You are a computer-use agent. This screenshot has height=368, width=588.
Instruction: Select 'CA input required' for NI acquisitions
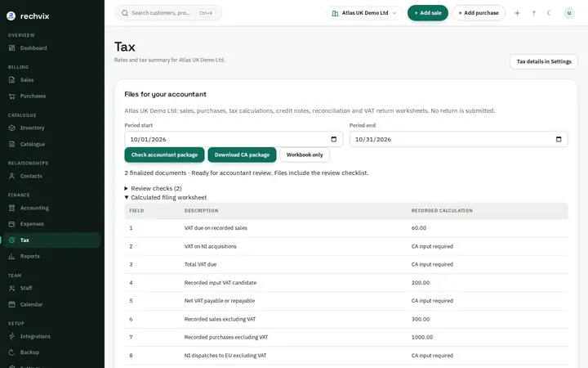[x=432, y=247]
